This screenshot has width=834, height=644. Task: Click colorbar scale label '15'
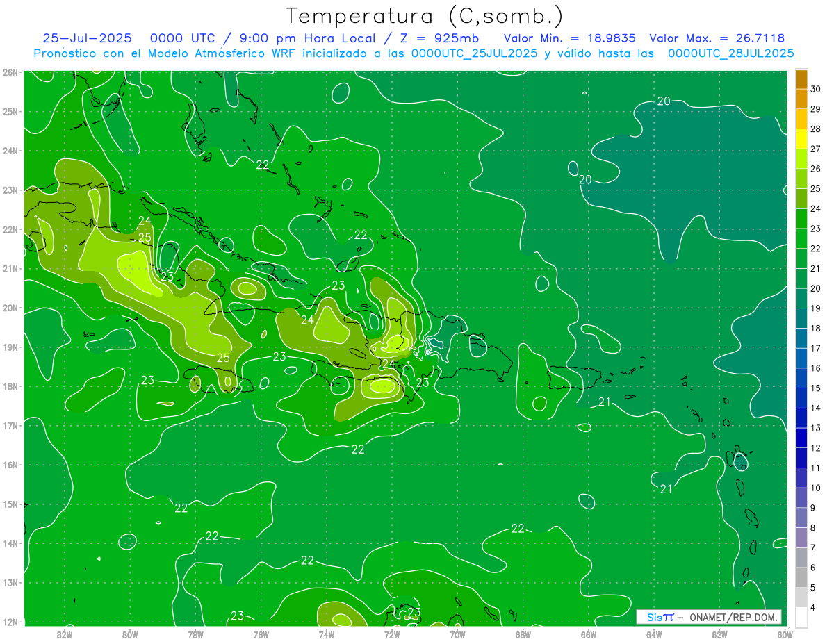click(x=816, y=388)
